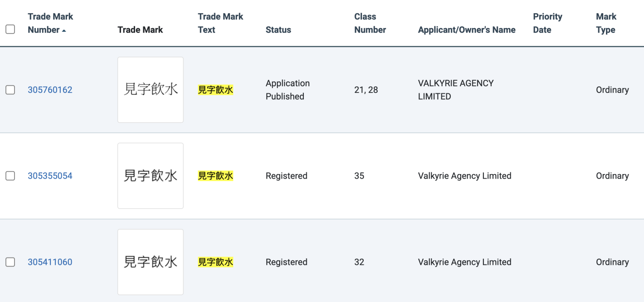Check the box for trade mark 305355054
Image resolution: width=644 pixels, height=302 pixels.
point(10,176)
